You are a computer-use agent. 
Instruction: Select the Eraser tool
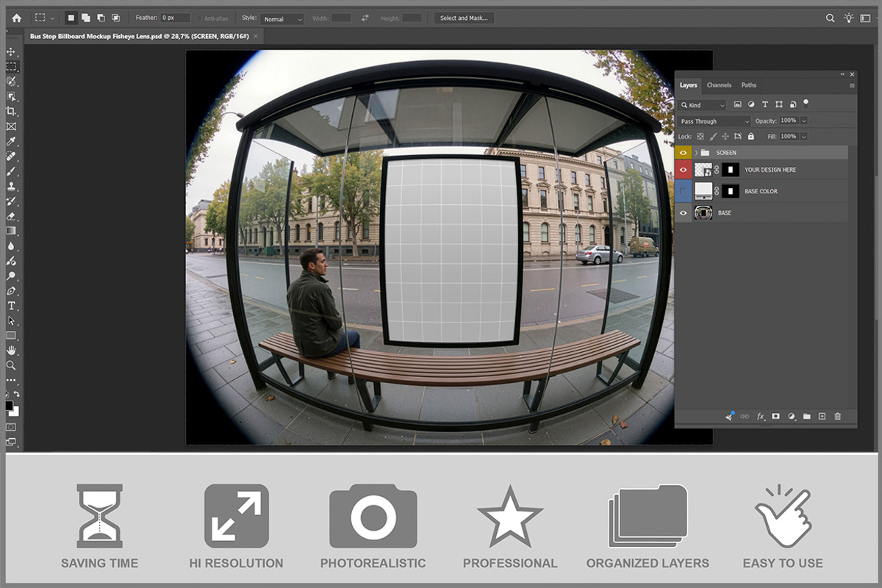coord(11,215)
